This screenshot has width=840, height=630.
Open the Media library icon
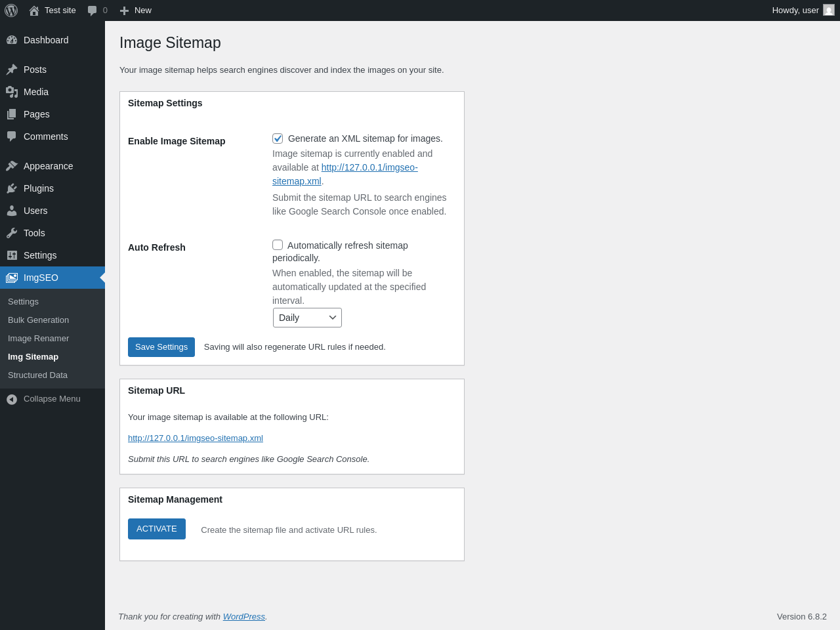point(12,92)
